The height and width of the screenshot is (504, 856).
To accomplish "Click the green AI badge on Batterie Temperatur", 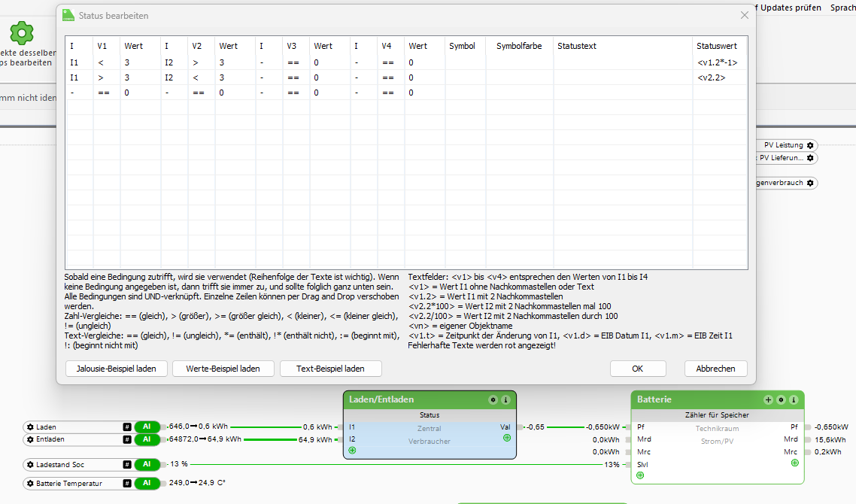I will (x=147, y=483).
